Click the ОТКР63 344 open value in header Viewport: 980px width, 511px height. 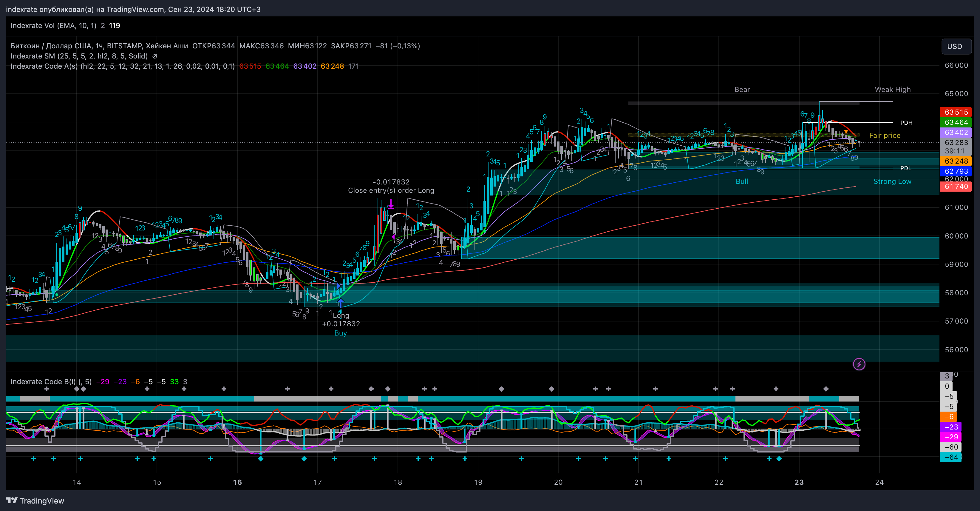(214, 46)
